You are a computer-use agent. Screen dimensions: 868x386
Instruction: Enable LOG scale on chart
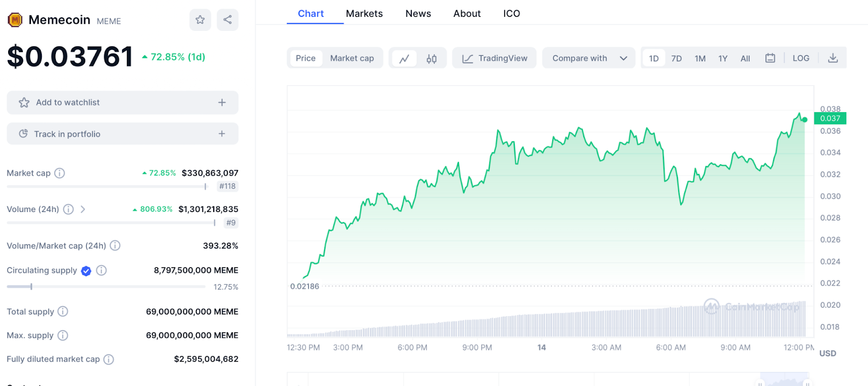(801, 58)
